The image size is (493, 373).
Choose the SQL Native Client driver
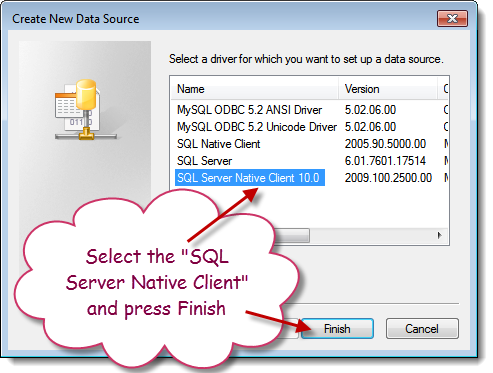point(218,144)
